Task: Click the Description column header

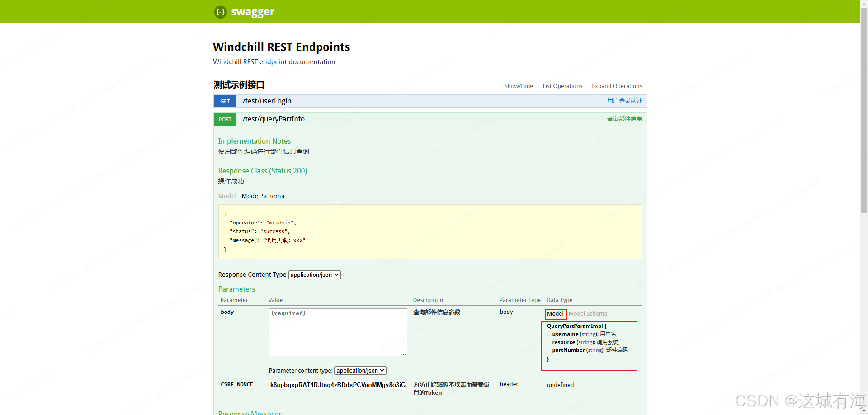Action: pos(428,300)
